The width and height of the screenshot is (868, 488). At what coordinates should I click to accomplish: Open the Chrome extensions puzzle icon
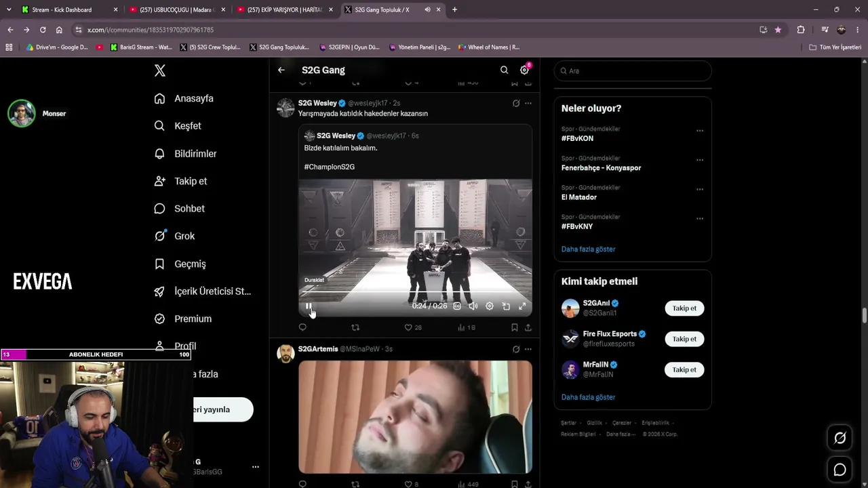click(801, 30)
